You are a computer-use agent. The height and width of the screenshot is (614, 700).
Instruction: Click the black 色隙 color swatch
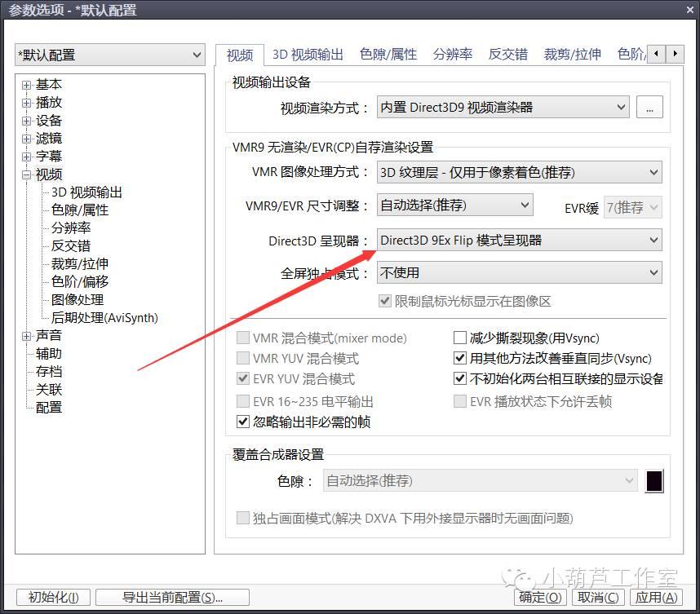click(654, 481)
